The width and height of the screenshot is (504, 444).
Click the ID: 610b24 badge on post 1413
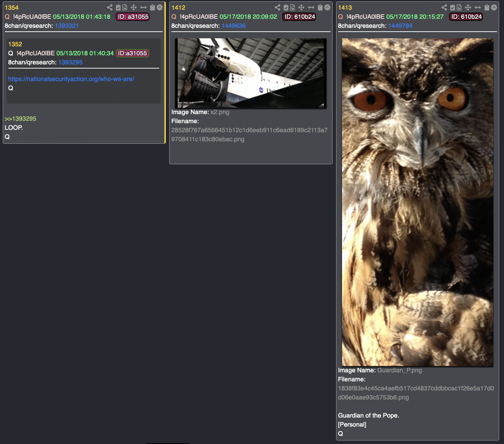pos(466,17)
